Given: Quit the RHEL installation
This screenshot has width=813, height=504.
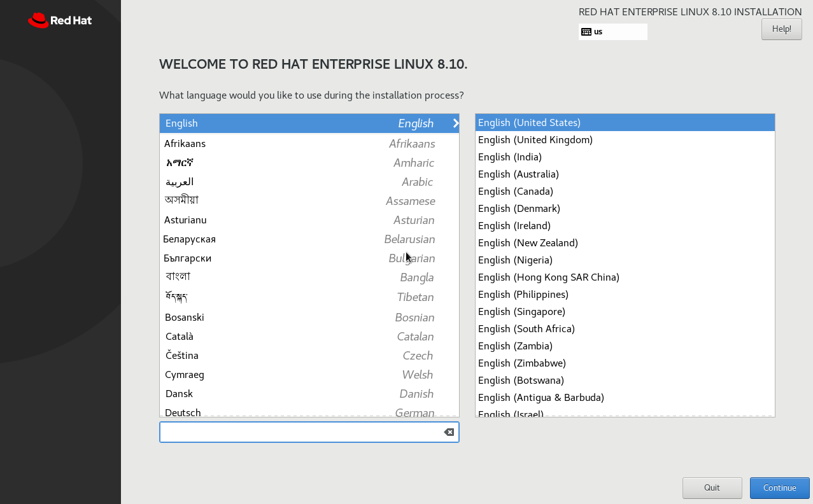Looking at the screenshot, I should (x=712, y=487).
